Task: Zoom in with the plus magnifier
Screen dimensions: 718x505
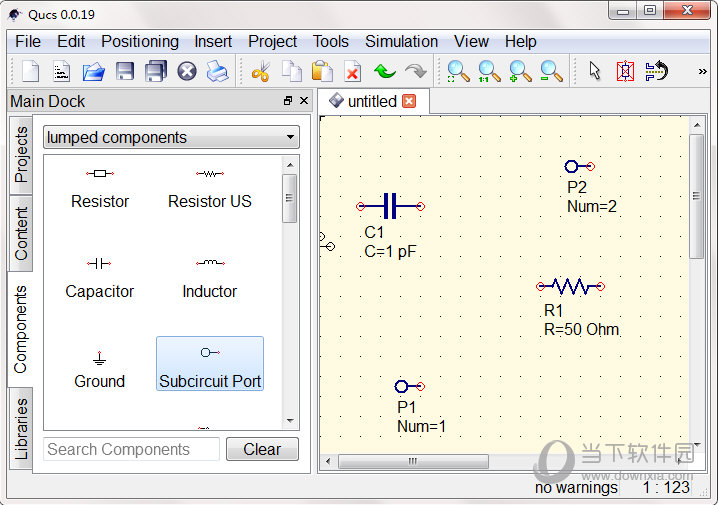Action: pos(520,71)
